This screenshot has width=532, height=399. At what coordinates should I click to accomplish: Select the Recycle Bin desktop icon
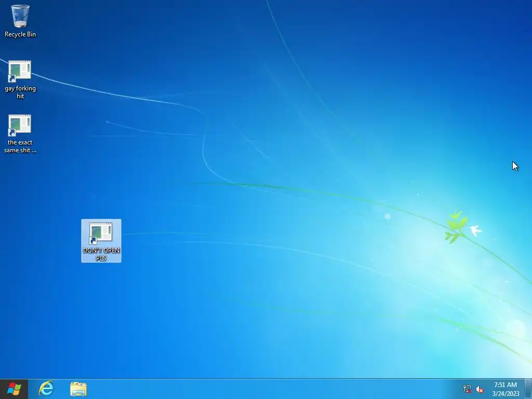coord(20,20)
